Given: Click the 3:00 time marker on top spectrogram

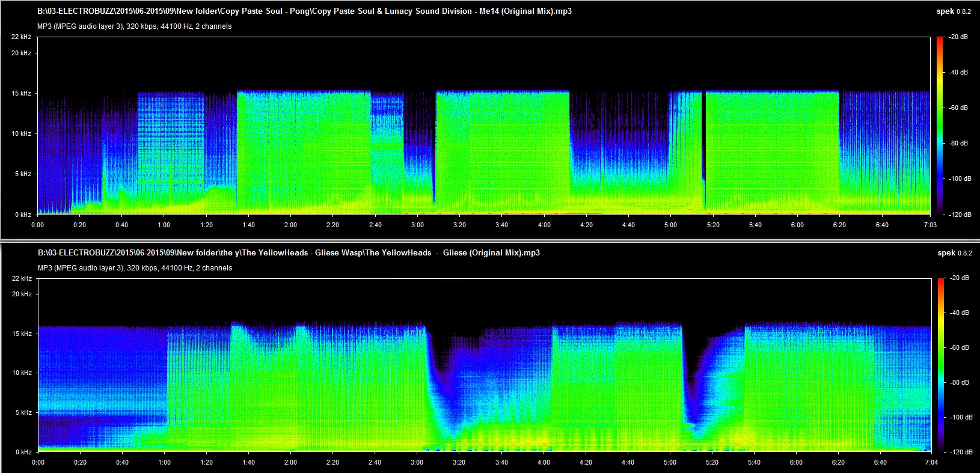Looking at the screenshot, I should [x=417, y=225].
